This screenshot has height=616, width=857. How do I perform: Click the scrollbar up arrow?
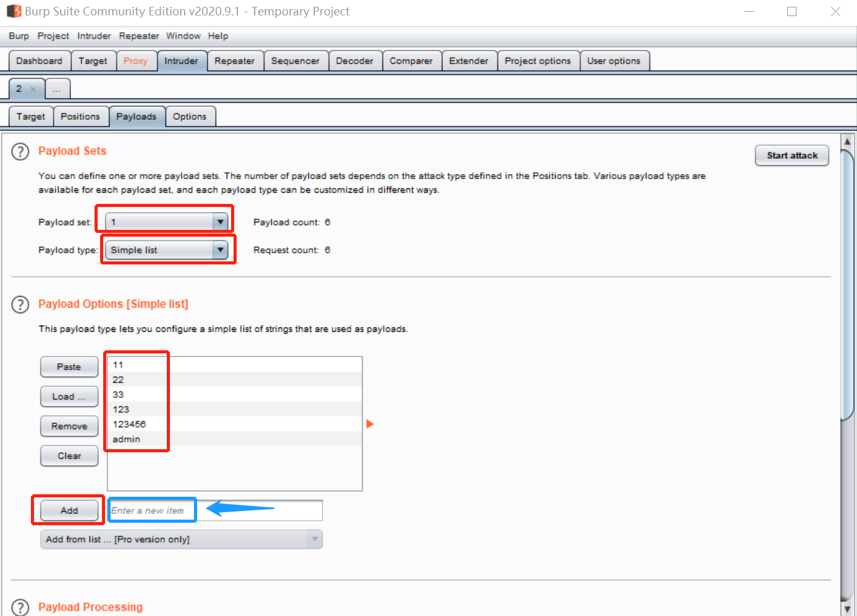(848, 141)
